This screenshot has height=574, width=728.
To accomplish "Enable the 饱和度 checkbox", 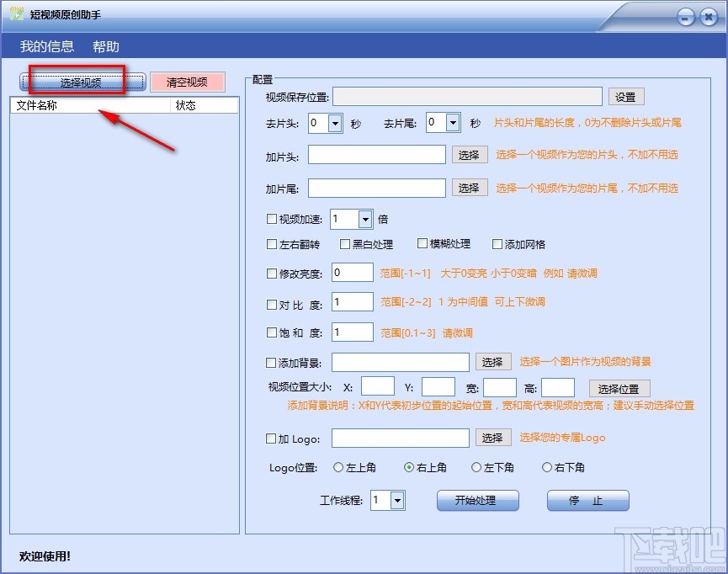I will point(272,332).
